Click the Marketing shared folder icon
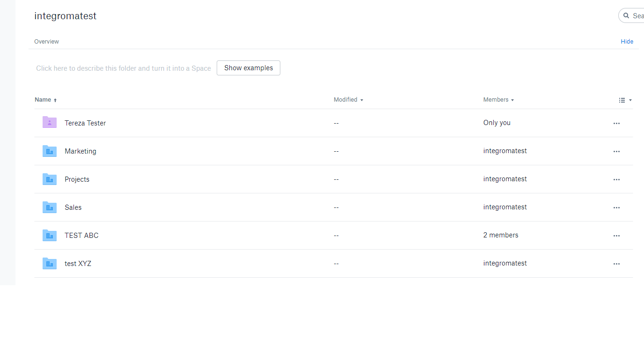This screenshot has height=347, width=644. [x=49, y=151]
